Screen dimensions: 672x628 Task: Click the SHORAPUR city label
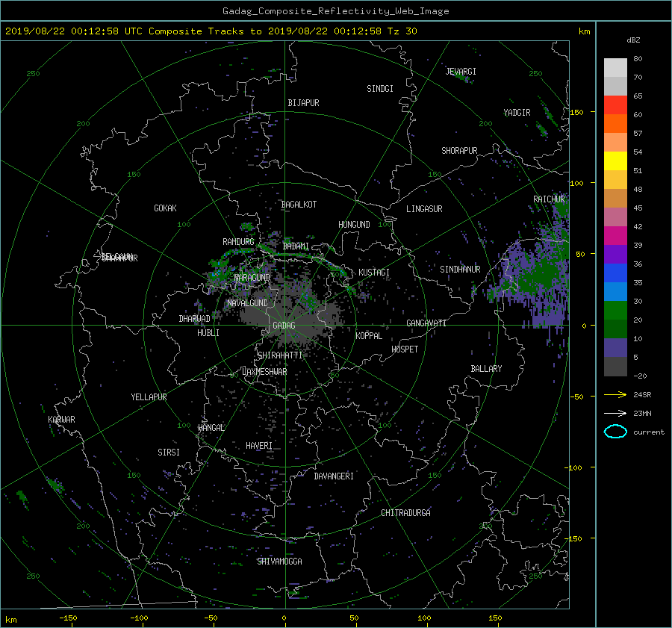(459, 150)
